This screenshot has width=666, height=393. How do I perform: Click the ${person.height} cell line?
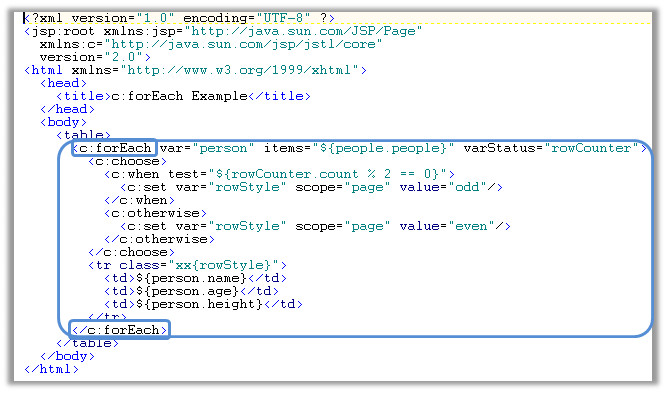pyautogui.click(x=203, y=304)
